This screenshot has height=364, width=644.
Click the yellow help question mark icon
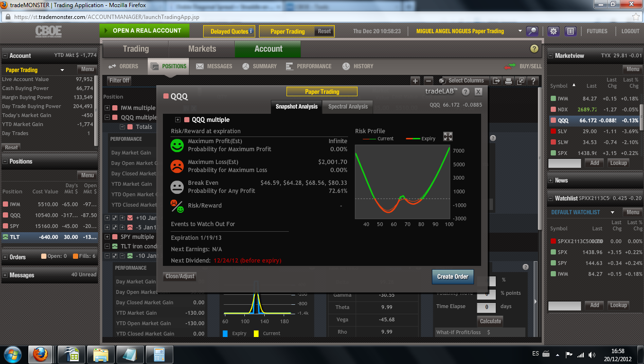[534, 49]
